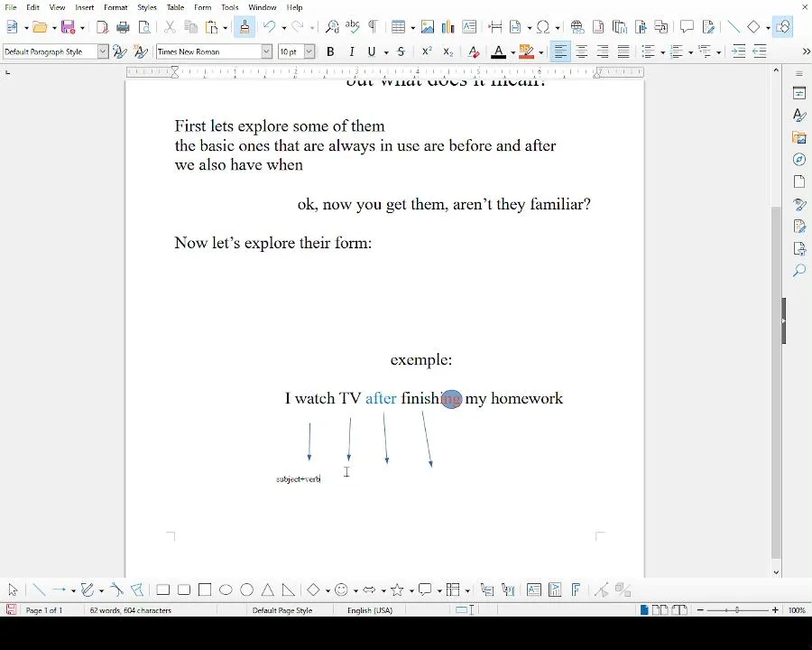Expand highlighting color dropdown arrow
The width and height of the screenshot is (812, 650).
(x=540, y=52)
